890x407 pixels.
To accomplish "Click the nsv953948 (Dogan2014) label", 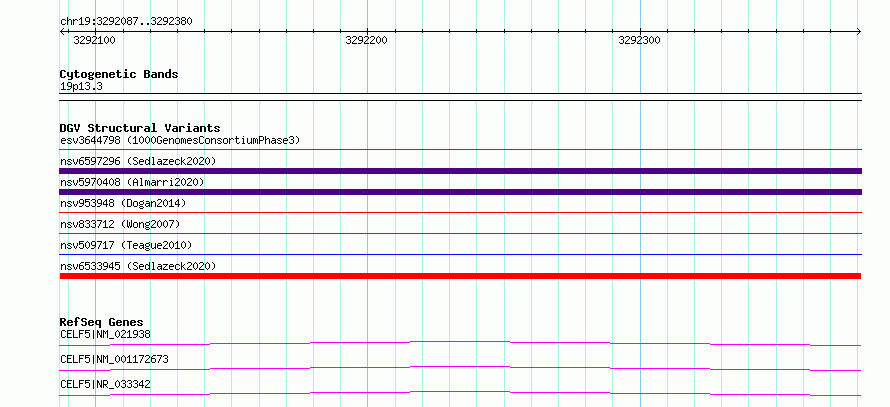I will point(123,203).
